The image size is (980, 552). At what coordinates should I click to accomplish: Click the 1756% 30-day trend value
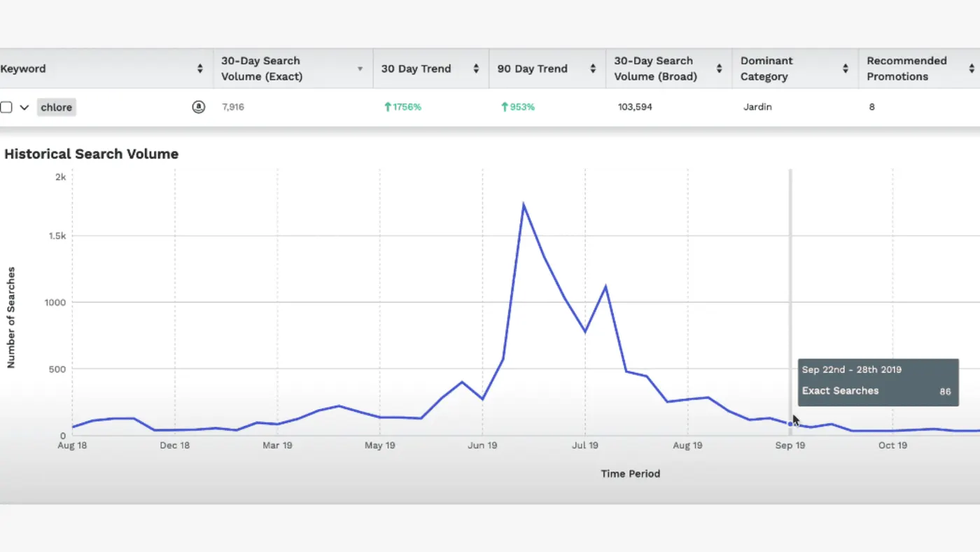pyautogui.click(x=402, y=107)
